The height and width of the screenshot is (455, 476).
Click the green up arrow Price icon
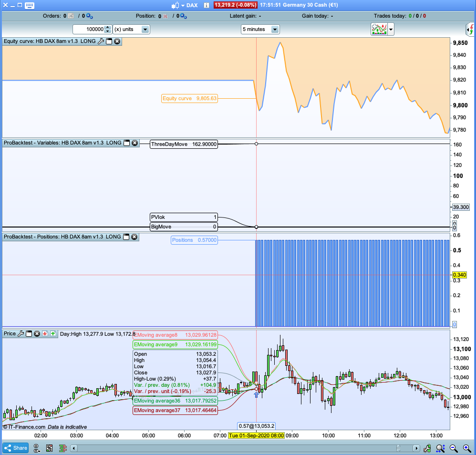(53, 333)
